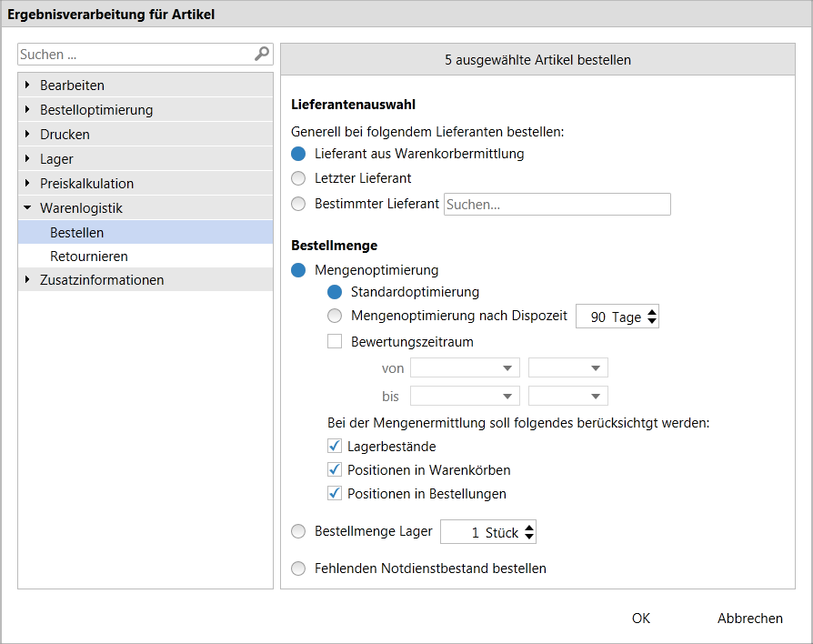Choose Letzter Lieferant radio option
Viewport: 813px width, 644px height.
click(298, 178)
